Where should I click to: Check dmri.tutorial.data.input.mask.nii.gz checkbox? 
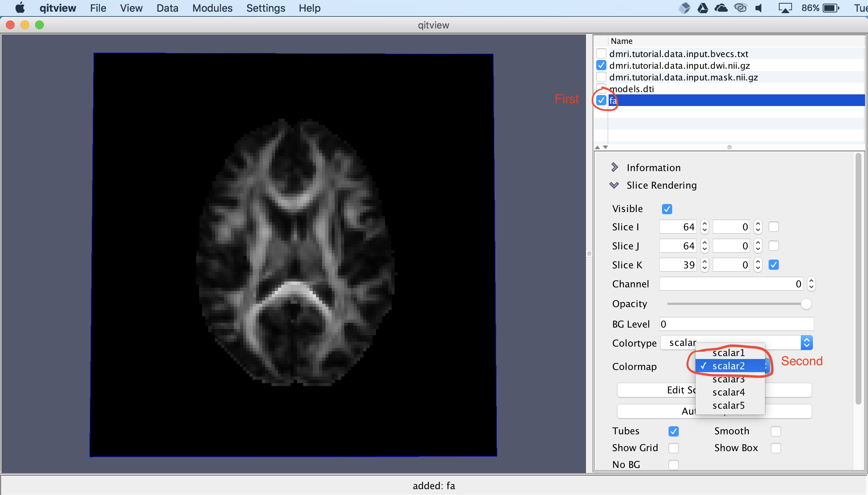click(x=601, y=77)
